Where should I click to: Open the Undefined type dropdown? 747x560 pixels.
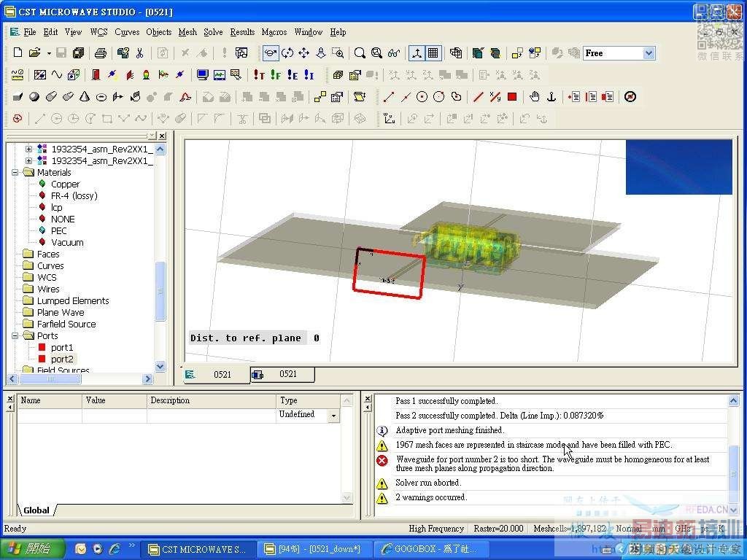pyautogui.click(x=333, y=416)
